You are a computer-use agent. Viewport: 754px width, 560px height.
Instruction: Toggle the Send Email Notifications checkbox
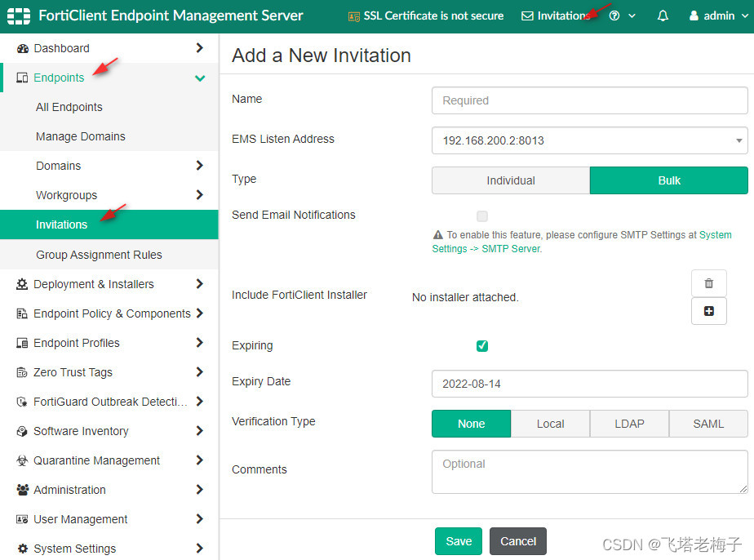481,216
